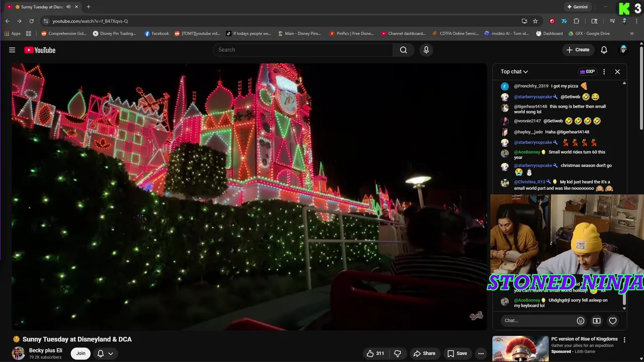
Task: Open [TOMT] youtube vid Reddit bookmark
Action: coord(197,34)
